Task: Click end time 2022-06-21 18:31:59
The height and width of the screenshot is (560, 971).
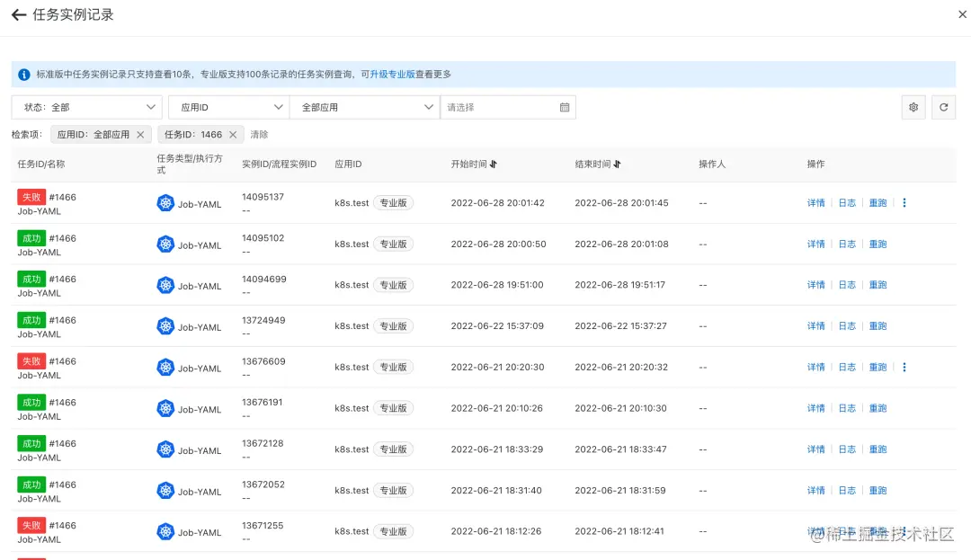Action: click(x=619, y=490)
